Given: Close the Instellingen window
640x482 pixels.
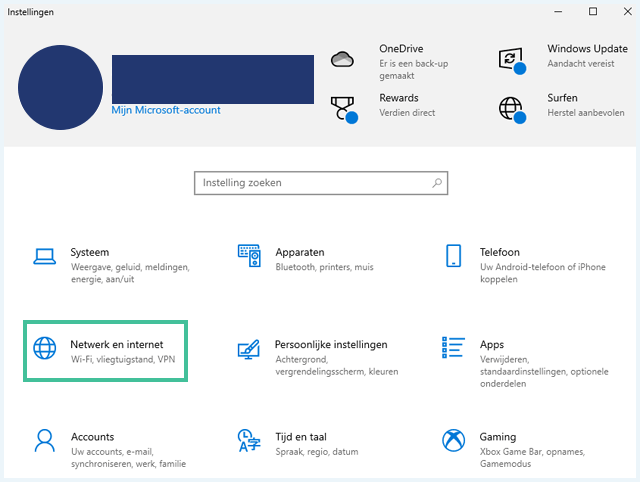Looking at the screenshot, I should (x=628, y=11).
